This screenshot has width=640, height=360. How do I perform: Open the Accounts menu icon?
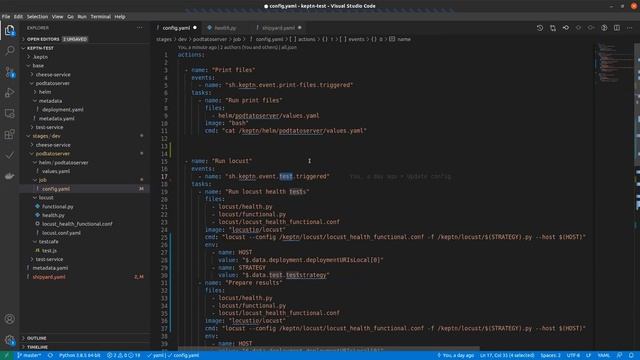coord(9,319)
